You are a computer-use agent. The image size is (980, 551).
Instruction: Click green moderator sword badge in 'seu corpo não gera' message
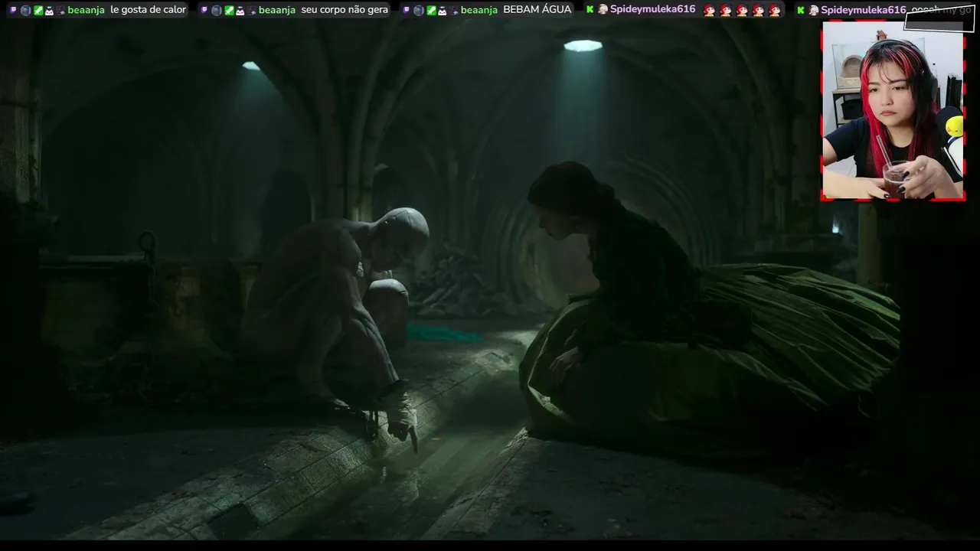point(229,10)
